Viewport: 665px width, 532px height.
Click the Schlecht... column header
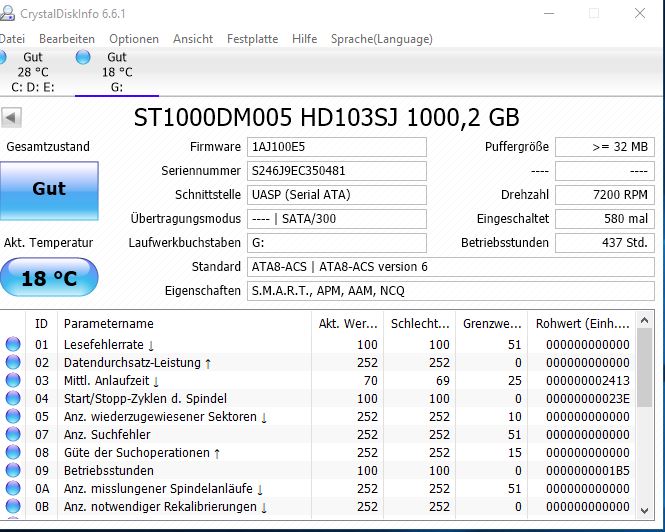419,324
